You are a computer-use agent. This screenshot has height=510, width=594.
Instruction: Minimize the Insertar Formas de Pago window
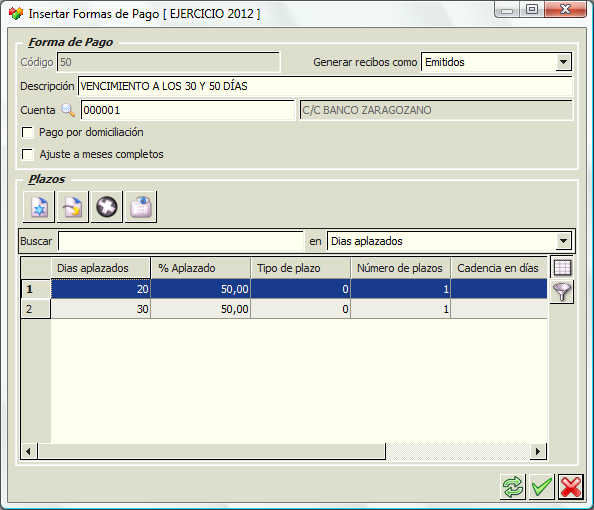[507, 10]
